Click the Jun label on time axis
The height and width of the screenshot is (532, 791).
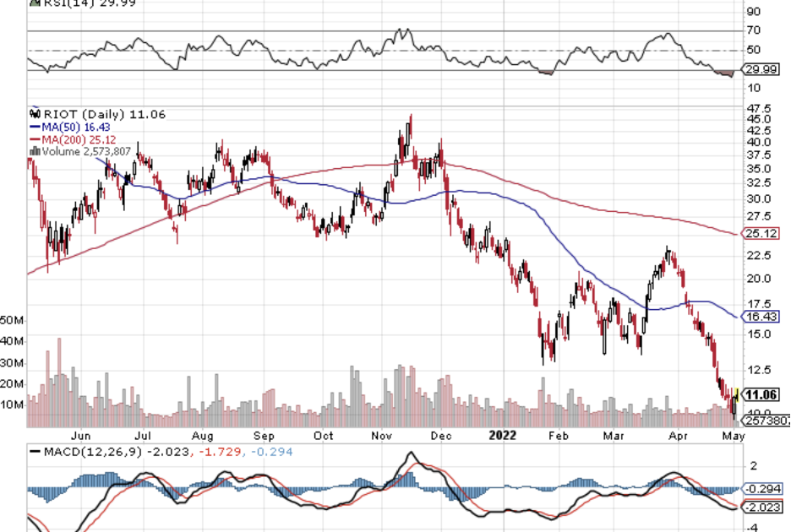coord(81,437)
